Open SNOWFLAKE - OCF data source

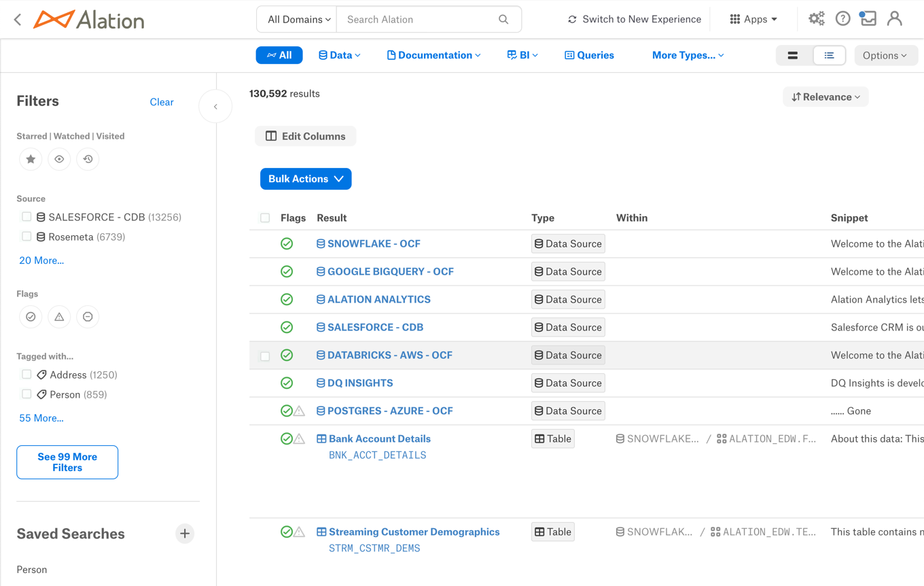coord(374,243)
